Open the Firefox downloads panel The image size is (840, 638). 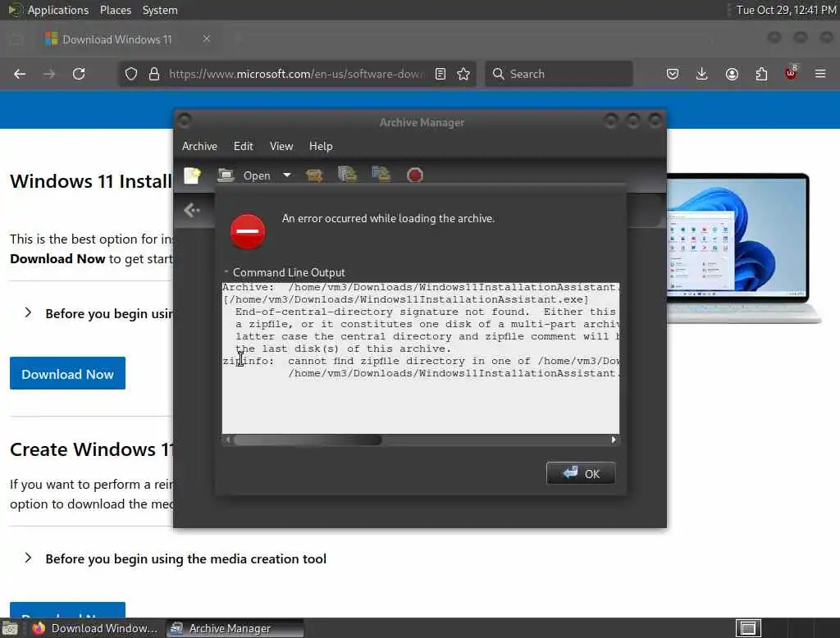pyautogui.click(x=702, y=74)
